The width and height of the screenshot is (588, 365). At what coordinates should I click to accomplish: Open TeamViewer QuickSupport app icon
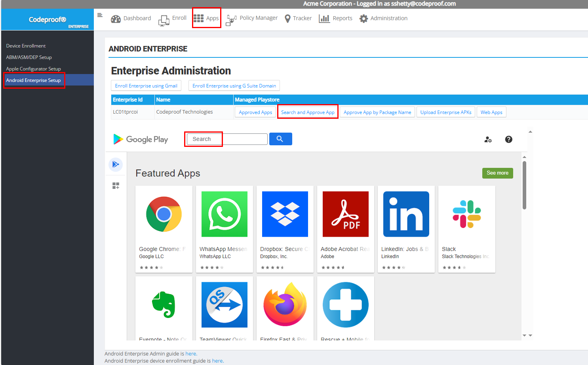(225, 305)
